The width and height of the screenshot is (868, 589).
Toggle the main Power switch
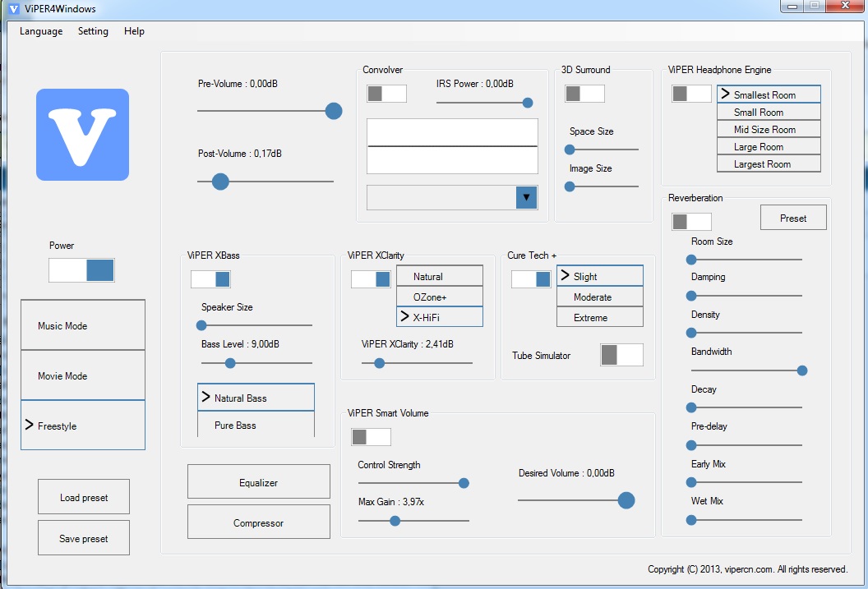point(82,270)
